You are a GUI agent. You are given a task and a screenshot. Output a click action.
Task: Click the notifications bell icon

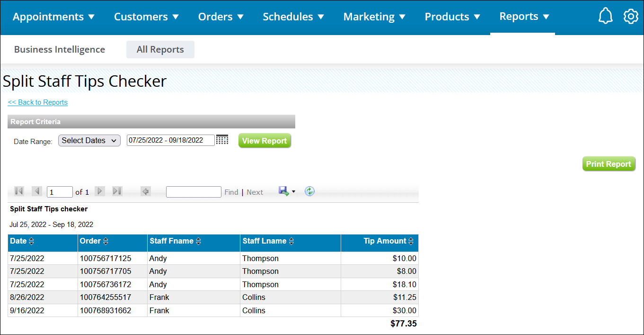[x=605, y=17]
